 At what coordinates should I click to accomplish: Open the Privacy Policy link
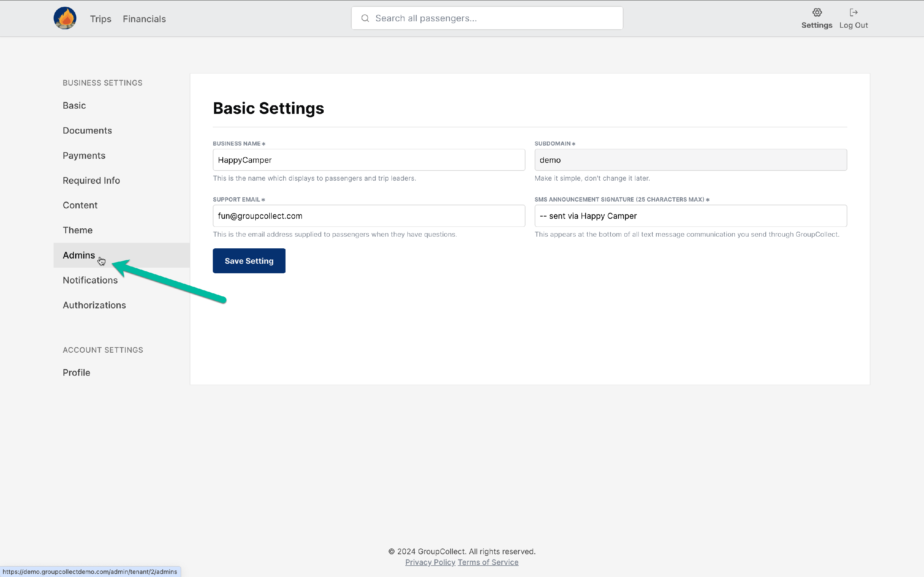pos(430,562)
